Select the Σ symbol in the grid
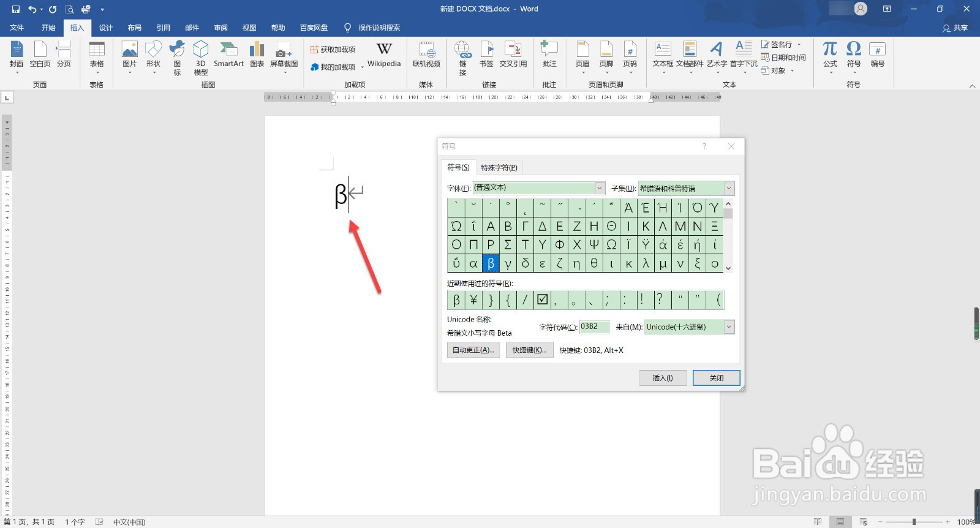The image size is (980, 528). coord(508,245)
